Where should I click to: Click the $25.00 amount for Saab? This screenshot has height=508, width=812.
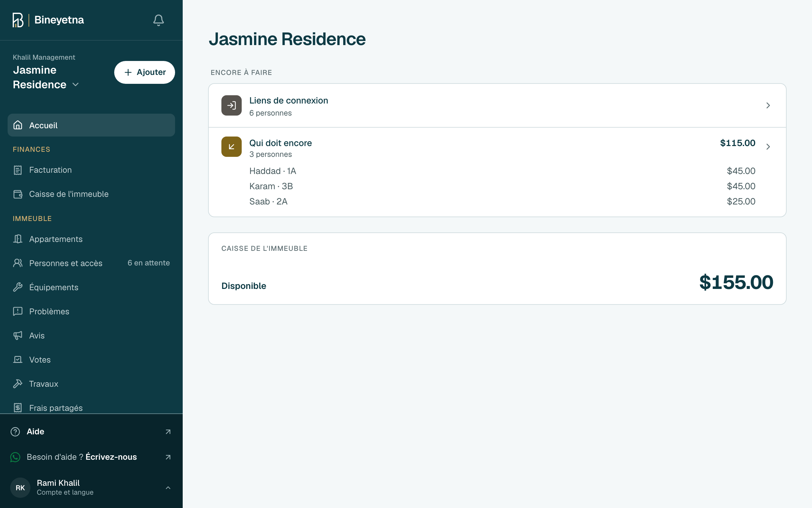741,202
